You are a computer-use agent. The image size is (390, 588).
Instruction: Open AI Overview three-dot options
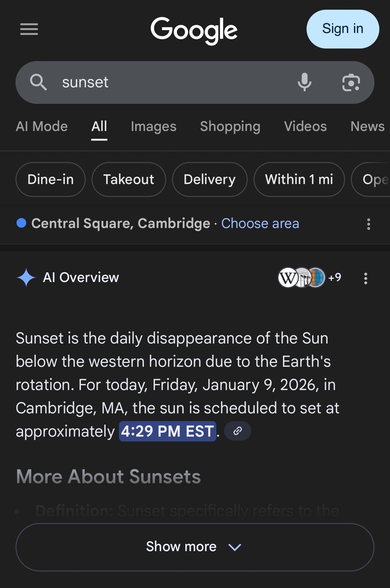point(365,278)
